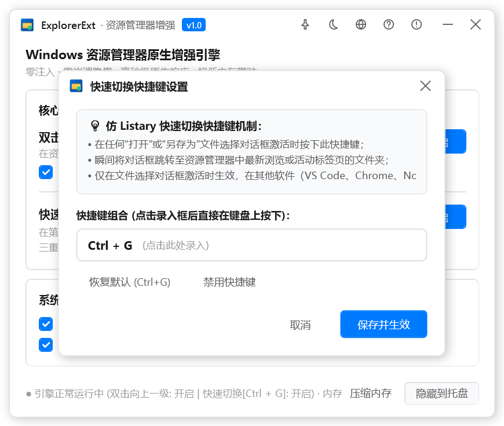This screenshot has height=426, width=504.
Task: Toggle the checkbox under 双击 section
Action: 46,172
